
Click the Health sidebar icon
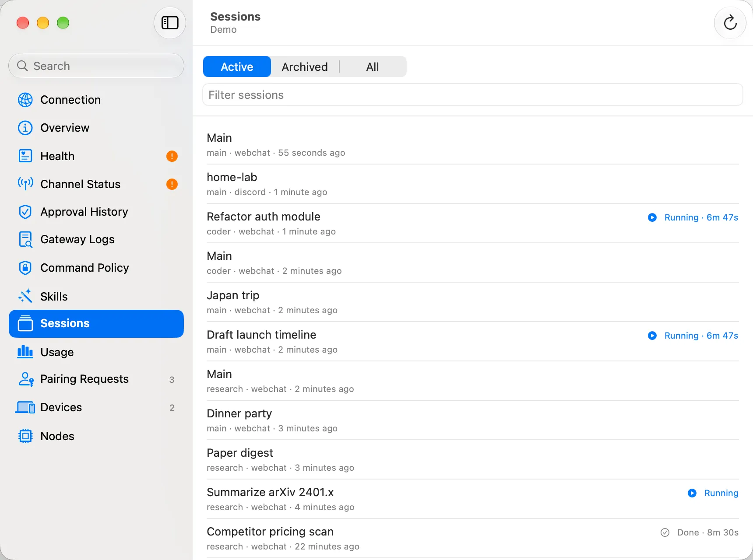[25, 156]
